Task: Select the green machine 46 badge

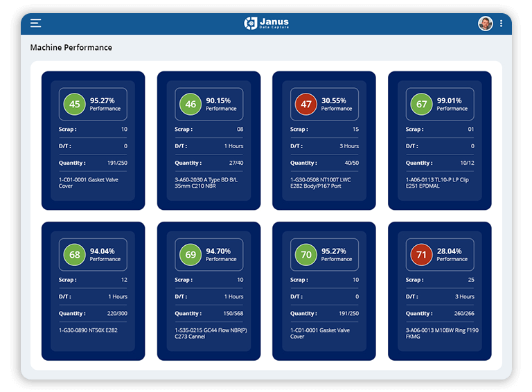Action: [x=190, y=105]
